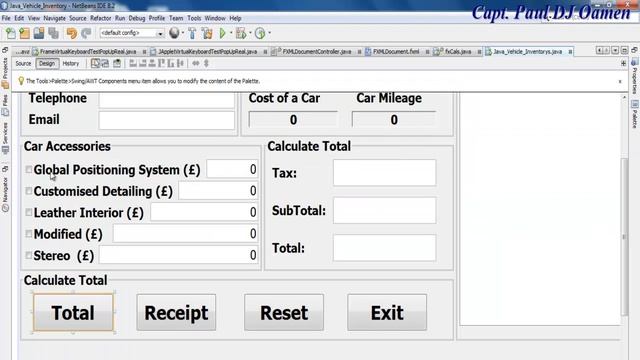Screen dimensions: 640x360
Task: Click the vertical scrollbar of the design area
Action: pyautogui.click(x=624, y=237)
